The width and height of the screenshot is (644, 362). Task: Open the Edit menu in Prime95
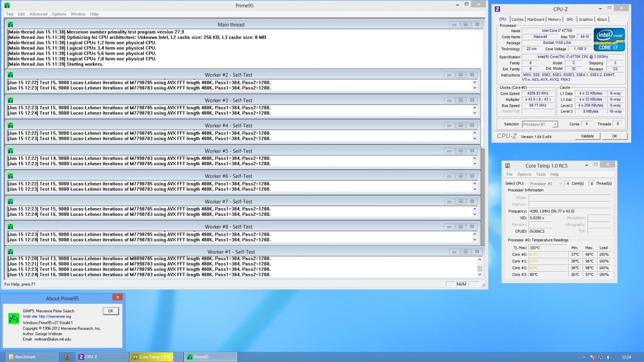[x=21, y=14]
